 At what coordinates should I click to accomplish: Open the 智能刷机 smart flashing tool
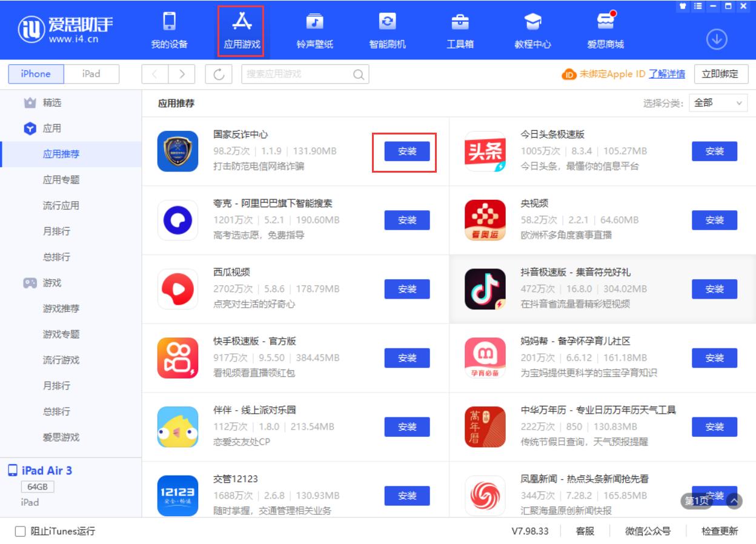[x=388, y=30]
